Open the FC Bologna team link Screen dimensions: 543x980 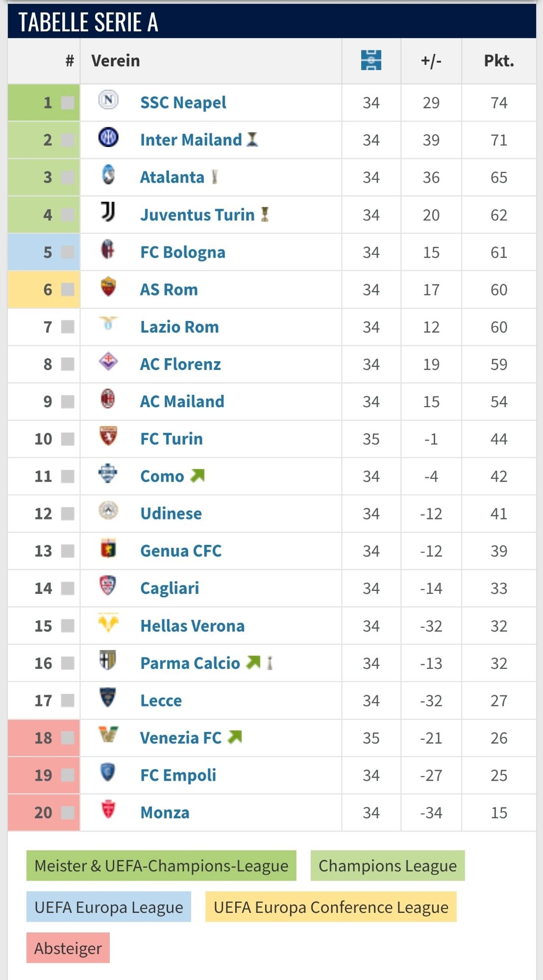(x=183, y=252)
